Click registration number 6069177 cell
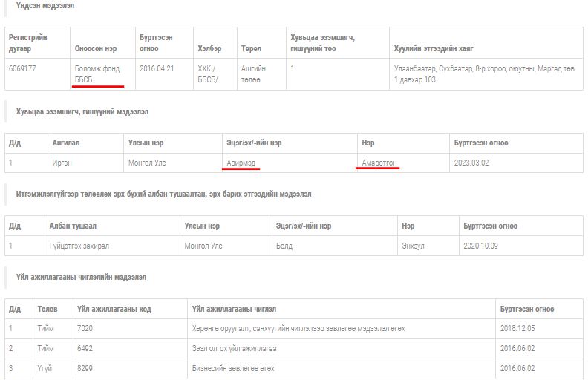 pyautogui.click(x=22, y=68)
